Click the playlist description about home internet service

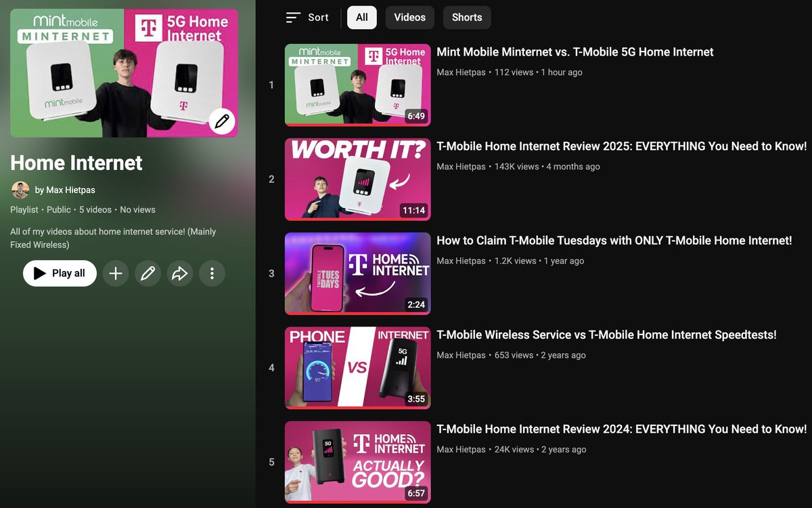(113, 238)
